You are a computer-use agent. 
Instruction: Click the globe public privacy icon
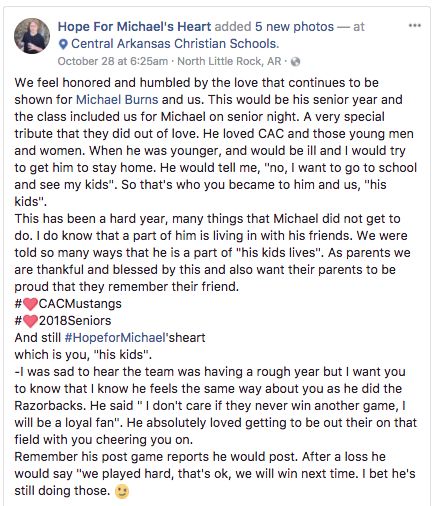[x=295, y=62]
